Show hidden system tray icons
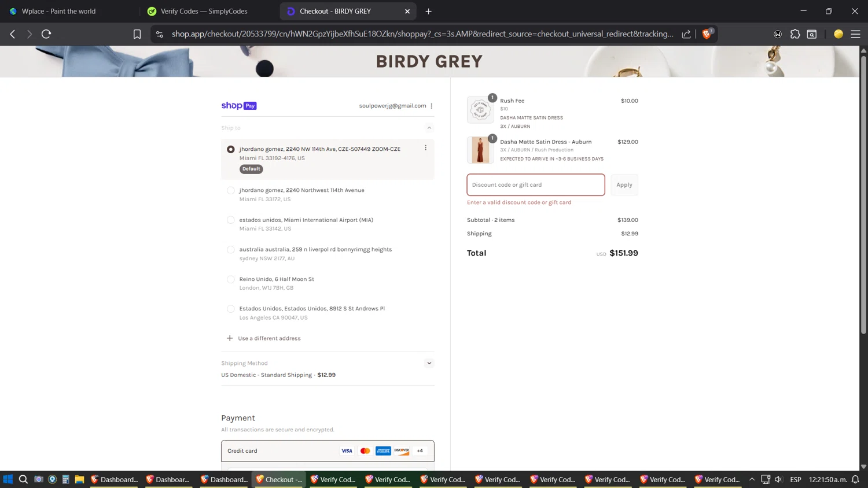Viewport: 868px width, 488px height. click(x=752, y=479)
